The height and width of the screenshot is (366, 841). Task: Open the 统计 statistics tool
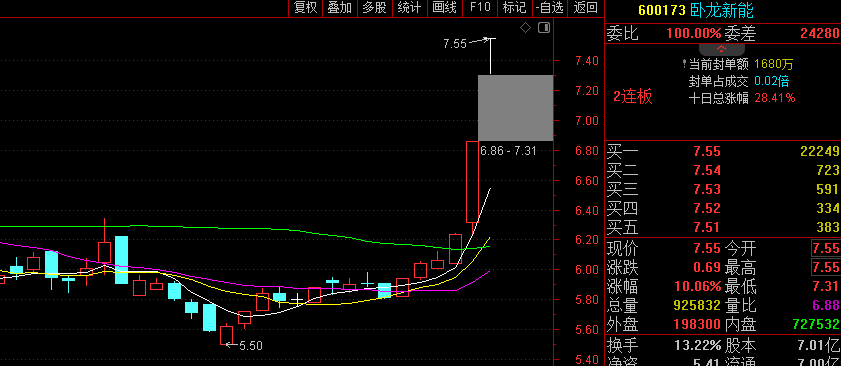tap(409, 8)
